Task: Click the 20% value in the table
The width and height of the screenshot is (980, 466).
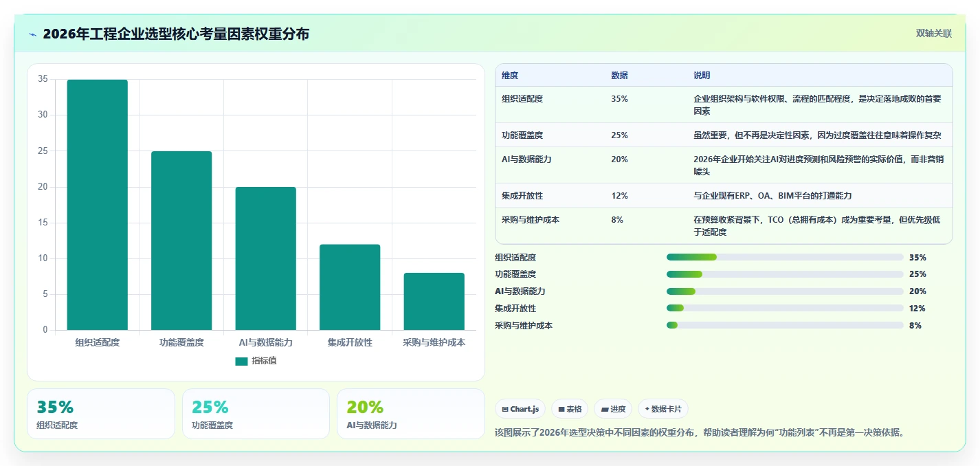Action: [x=619, y=159]
